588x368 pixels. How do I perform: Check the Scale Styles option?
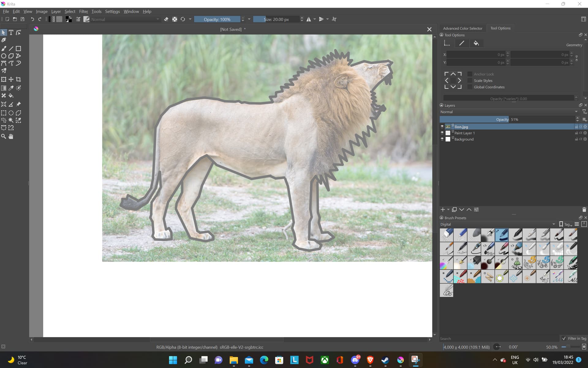coord(470,80)
